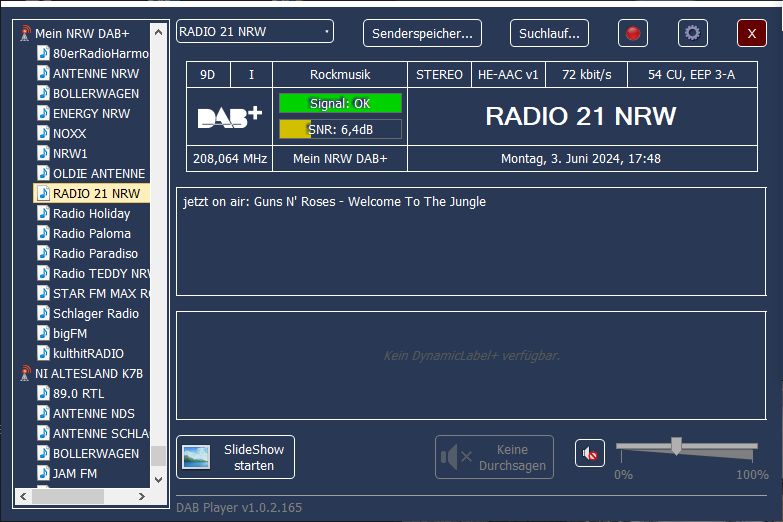Toggle the mute speaker button
The image size is (783, 522).
pos(590,454)
